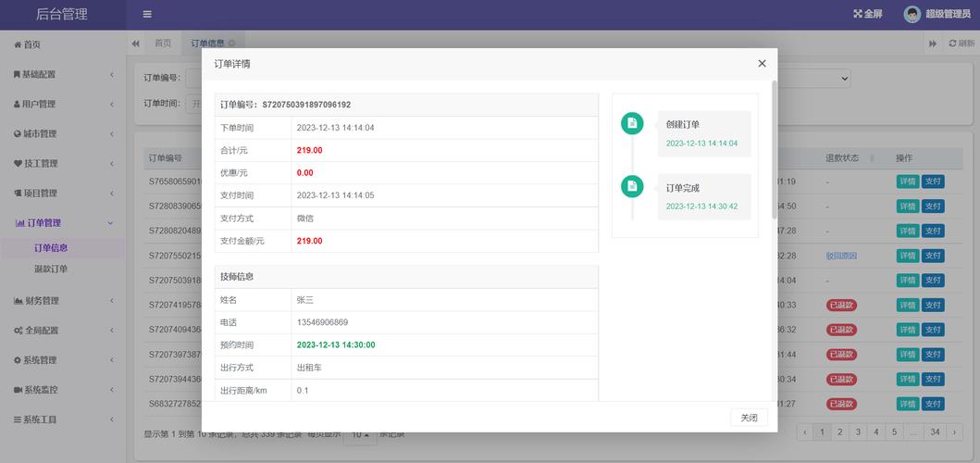Select 退款订单 in the sidebar
This screenshot has width=980, height=463.
pos(51,269)
